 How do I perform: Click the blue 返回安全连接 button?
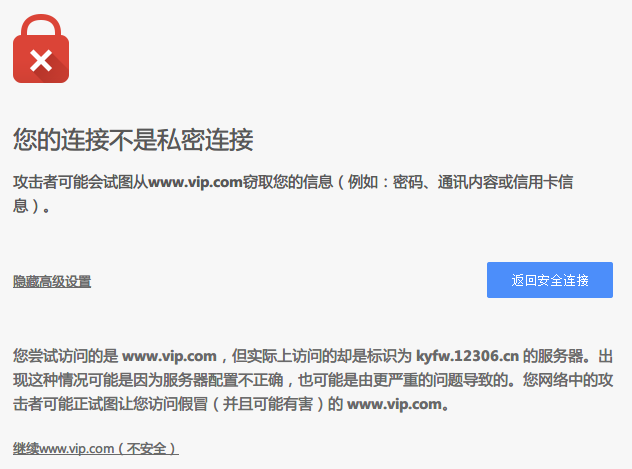550,280
